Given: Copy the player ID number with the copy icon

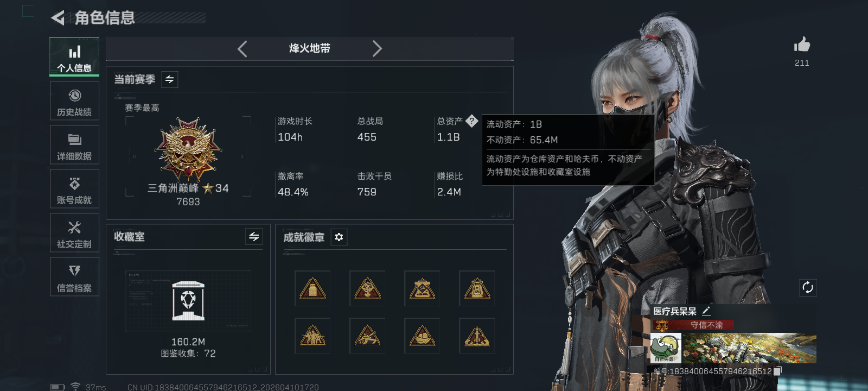Looking at the screenshot, I should coord(777,371).
